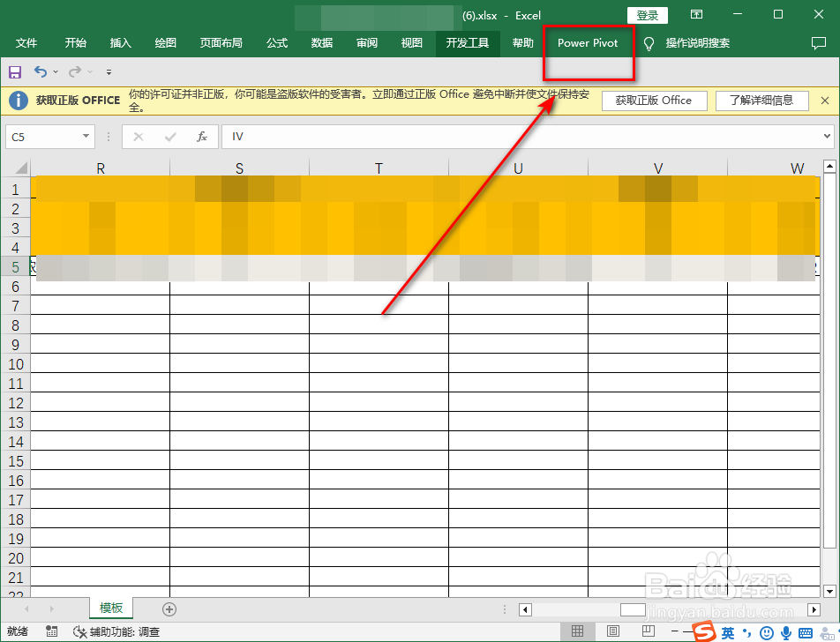
Task: Click the lightbulb tell-me icon
Action: click(649, 44)
